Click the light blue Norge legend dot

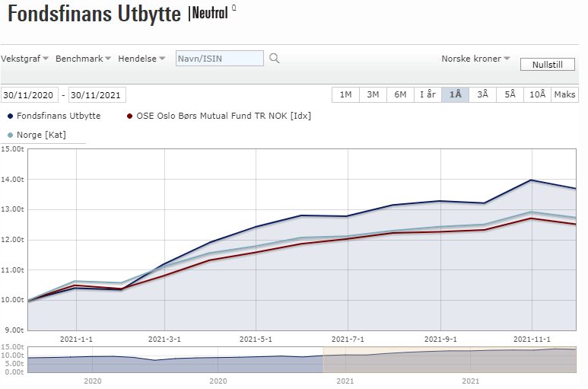point(11,135)
